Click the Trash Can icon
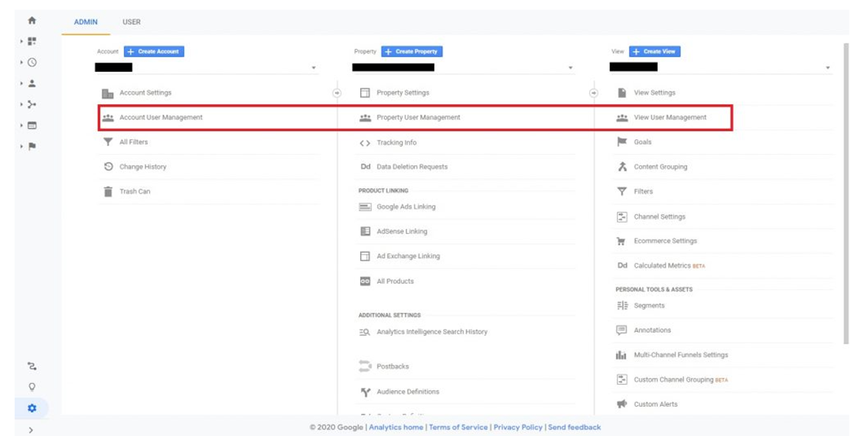Screen dimensions: 868x436 (x=108, y=191)
